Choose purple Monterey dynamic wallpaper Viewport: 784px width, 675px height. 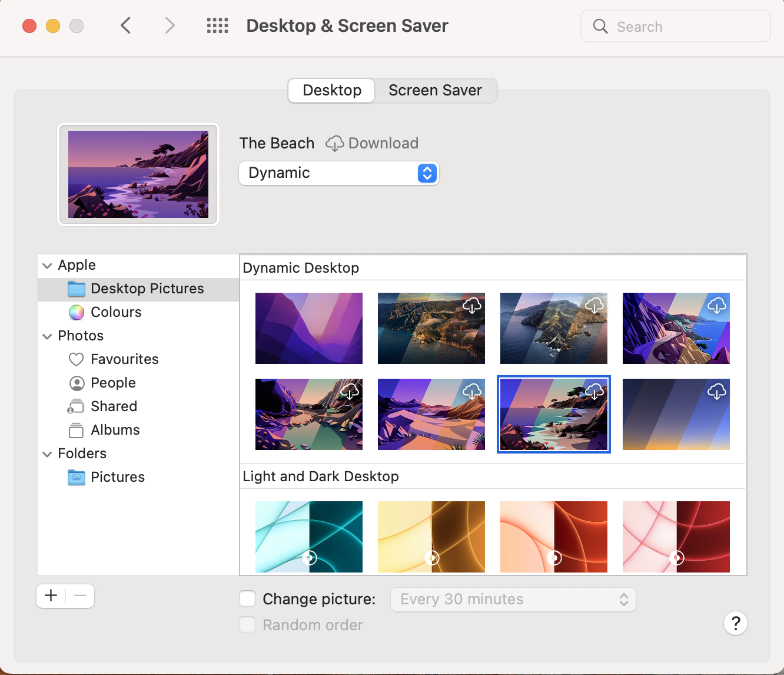pyautogui.click(x=309, y=328)
